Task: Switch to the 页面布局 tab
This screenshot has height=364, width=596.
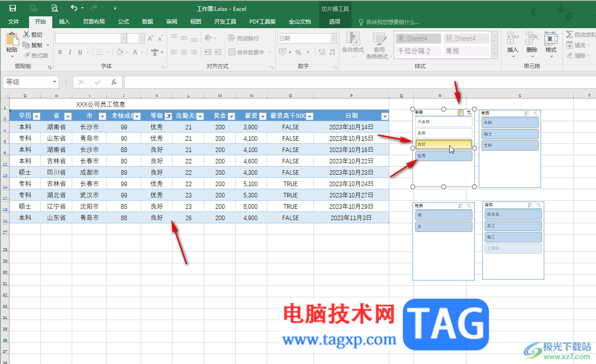Action: [94, 21]
